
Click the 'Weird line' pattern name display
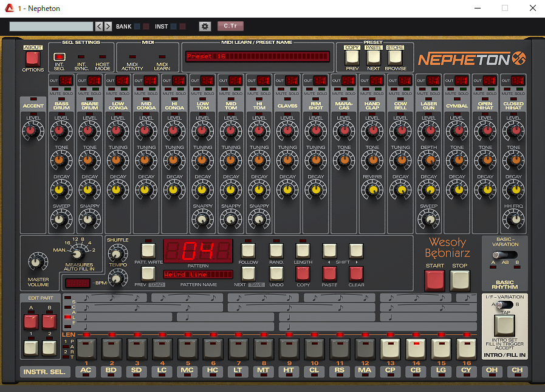point(198,275)
